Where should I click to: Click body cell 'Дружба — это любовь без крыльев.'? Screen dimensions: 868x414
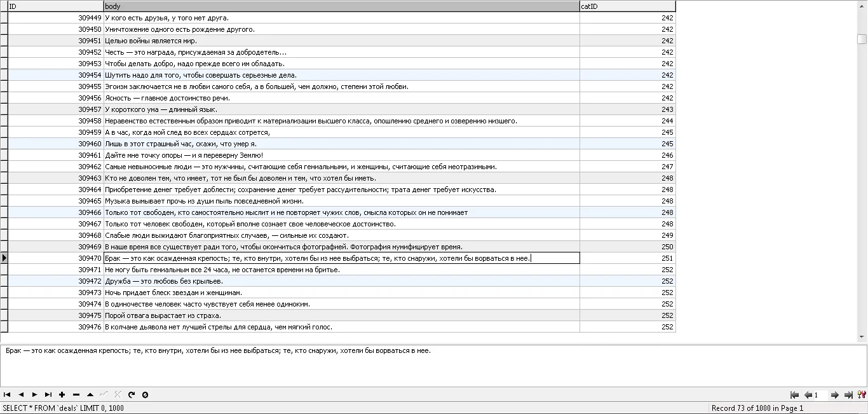pyautogui.click(x=342, y=281)
